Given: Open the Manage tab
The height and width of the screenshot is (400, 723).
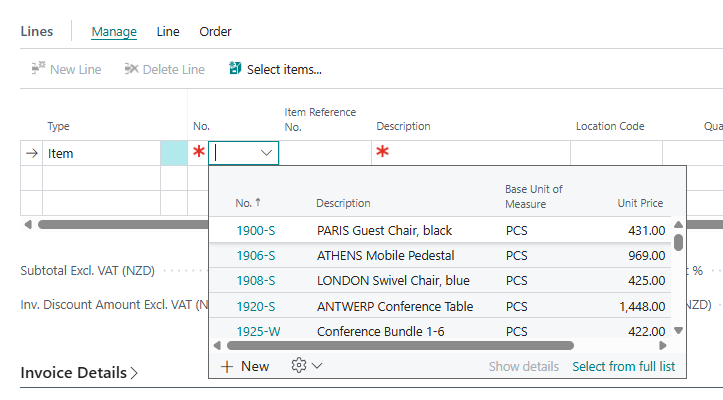Looking at the screenshot, I should tap(114, 31).
